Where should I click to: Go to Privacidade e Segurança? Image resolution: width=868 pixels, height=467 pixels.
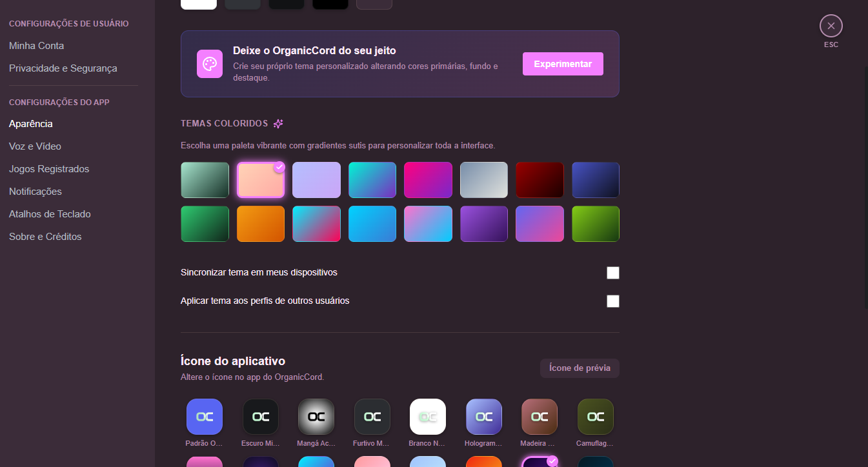tap(63, 68)
